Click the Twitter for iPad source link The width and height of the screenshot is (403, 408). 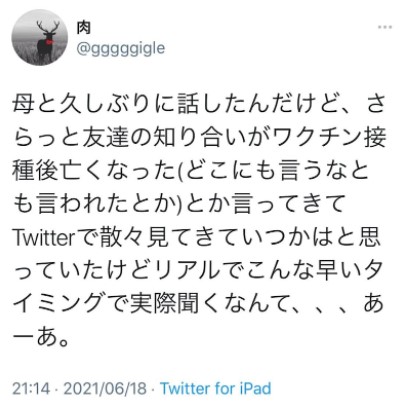click(216, 389)
